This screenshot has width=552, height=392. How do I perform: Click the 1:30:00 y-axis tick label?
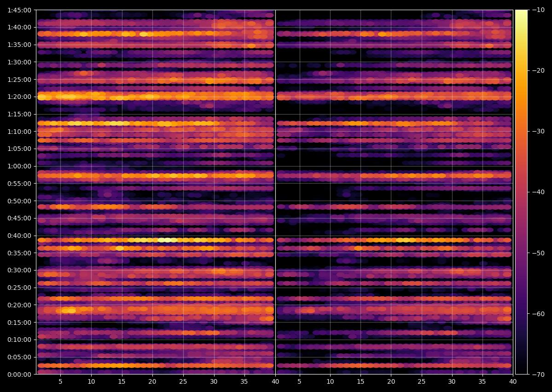pos(19,62)
